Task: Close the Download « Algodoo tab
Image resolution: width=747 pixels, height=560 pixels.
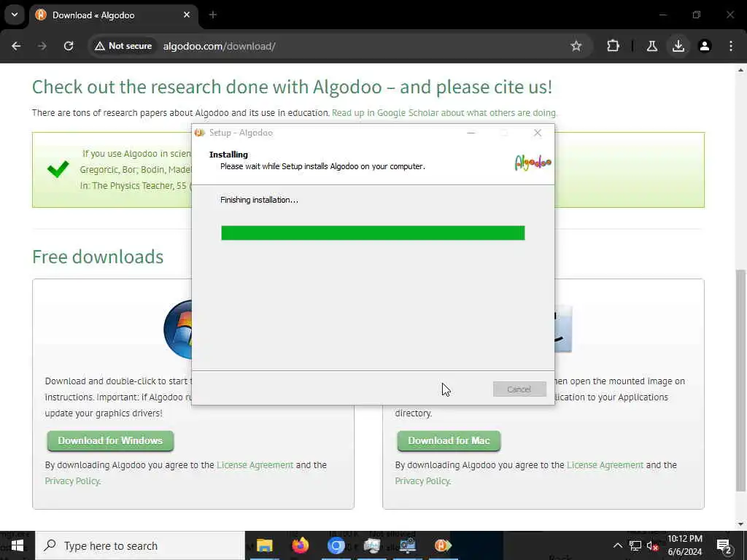Action: pyautogui.click(x=187, y=15)
